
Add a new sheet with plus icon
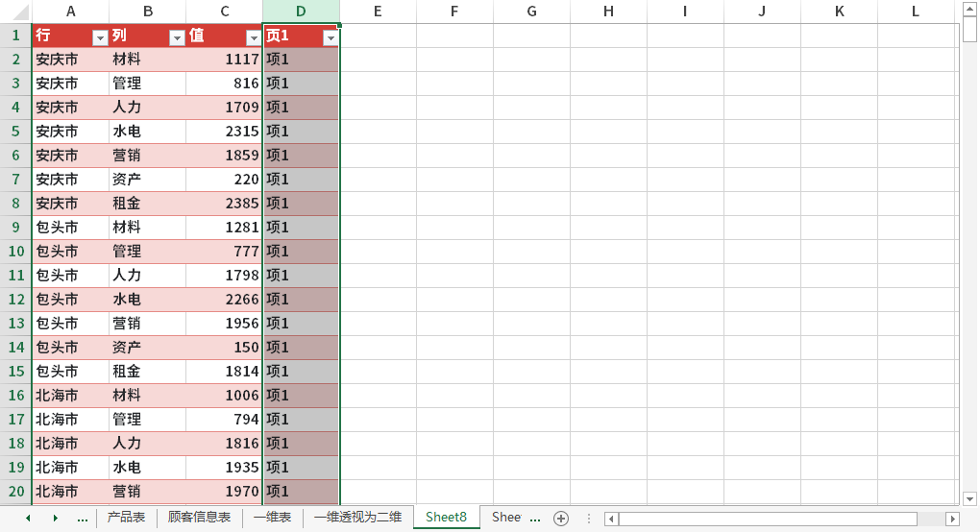click(561, 519)
